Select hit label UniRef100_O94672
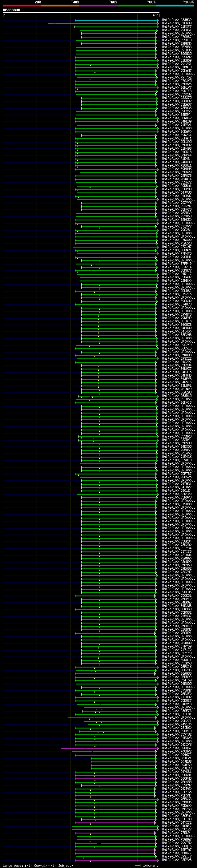 tap(177, 755)
